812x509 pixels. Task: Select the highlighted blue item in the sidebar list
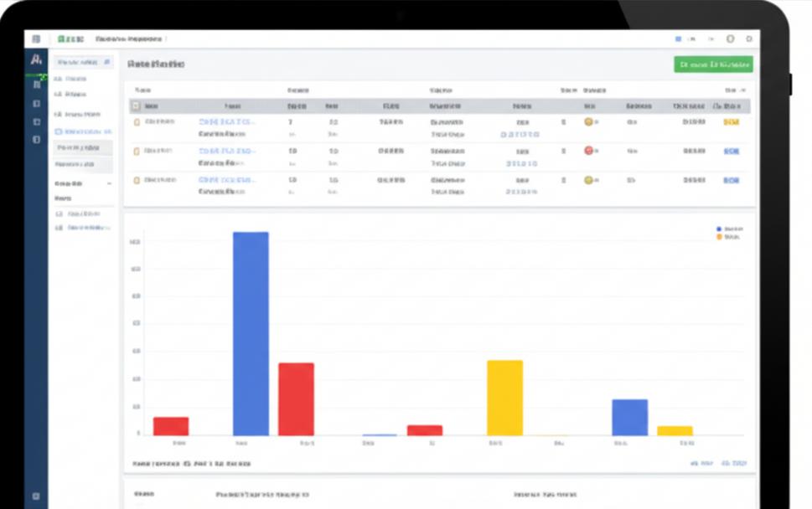tap(83, 131)
